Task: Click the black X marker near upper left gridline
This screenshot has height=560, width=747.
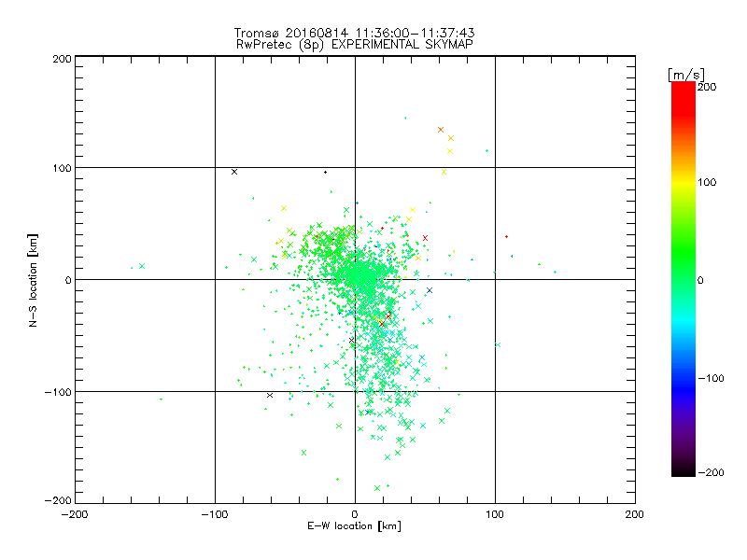Action: pyautogui.click(x=234, y=172)
